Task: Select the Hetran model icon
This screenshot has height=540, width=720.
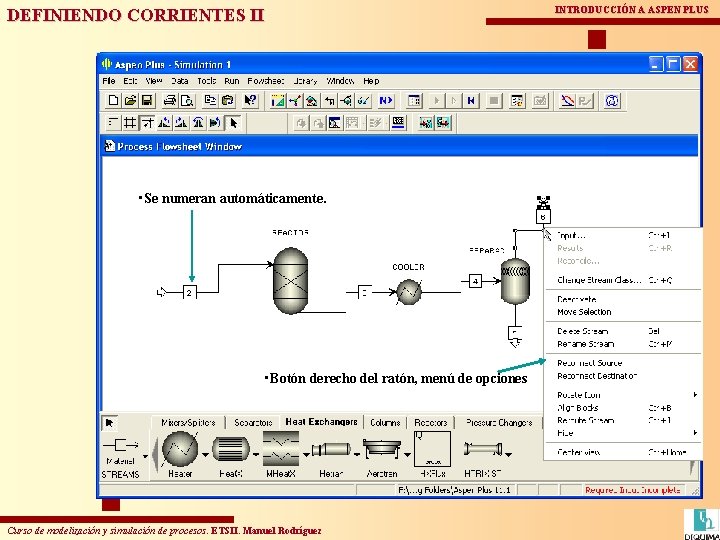Action: coord(331,449)
